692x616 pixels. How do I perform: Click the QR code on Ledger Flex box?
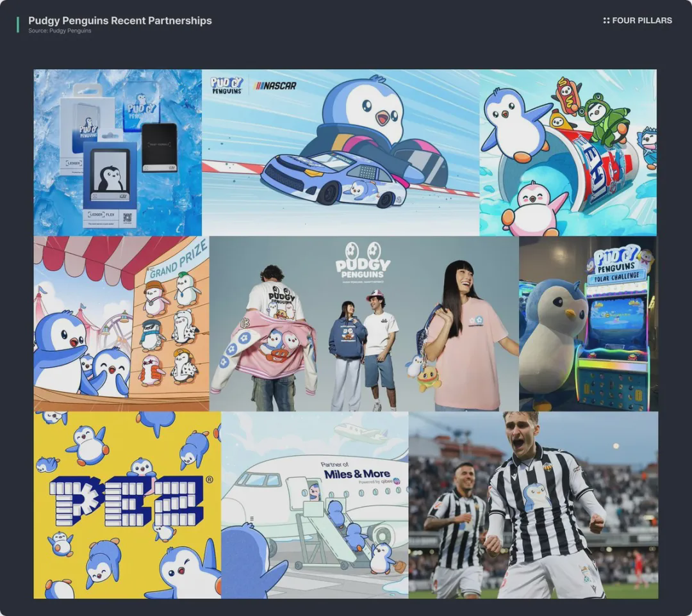(x=127, y=217)
